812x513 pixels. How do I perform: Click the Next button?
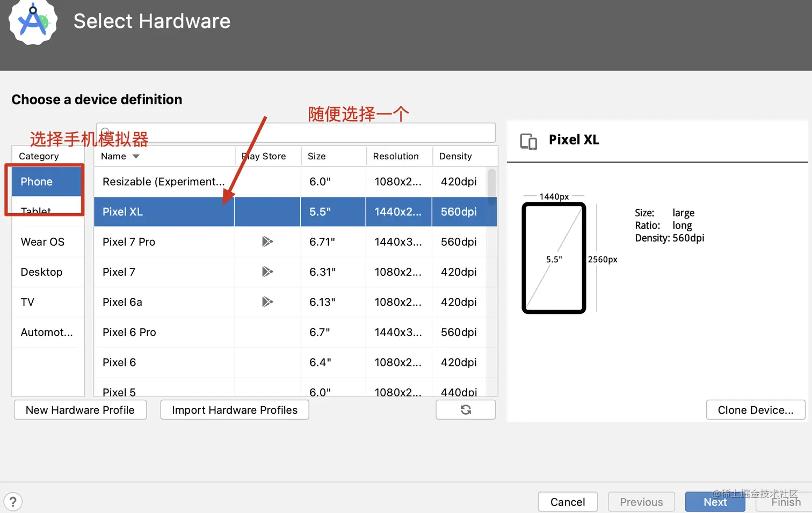click(715, 502)
